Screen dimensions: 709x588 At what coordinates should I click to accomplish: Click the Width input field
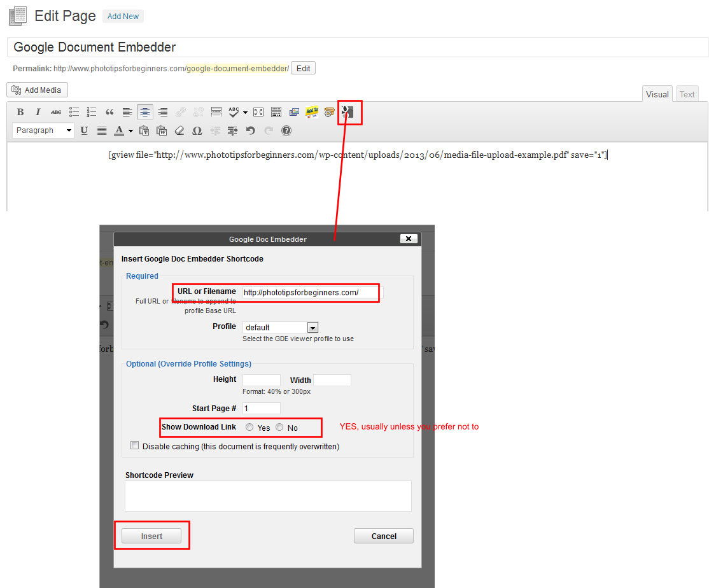point(332,380)
